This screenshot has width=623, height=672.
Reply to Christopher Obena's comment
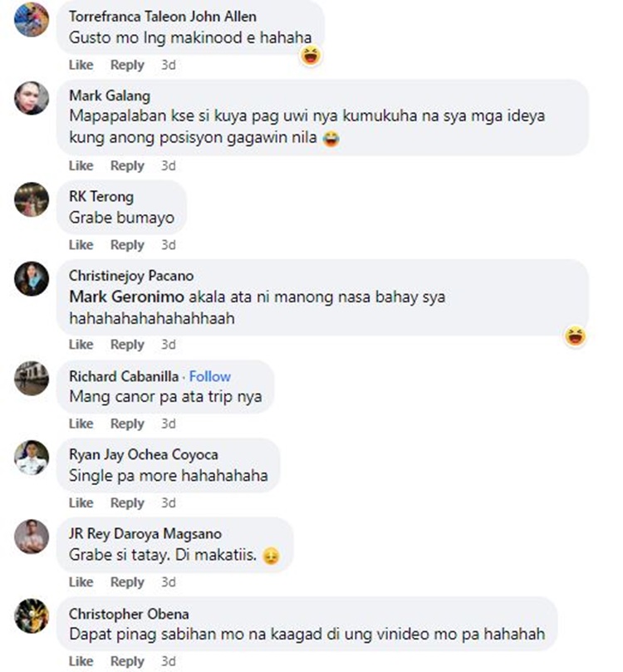tap(127, 661)
